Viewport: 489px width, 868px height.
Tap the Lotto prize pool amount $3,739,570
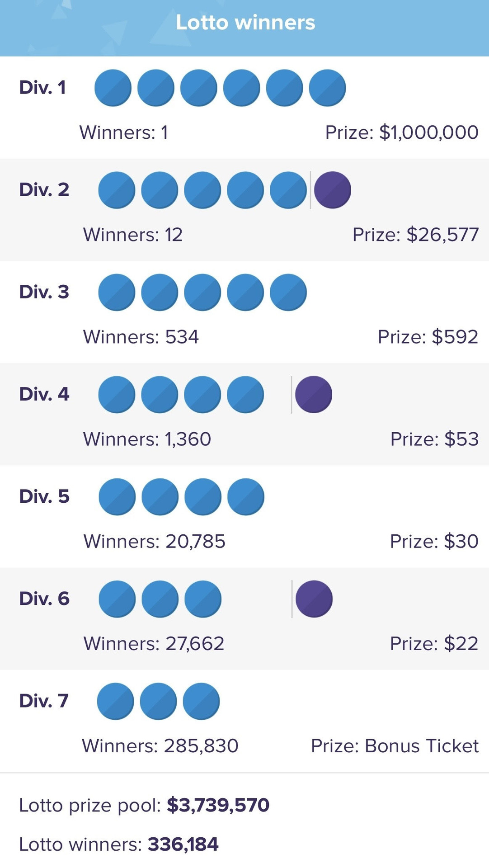[218, 805]
